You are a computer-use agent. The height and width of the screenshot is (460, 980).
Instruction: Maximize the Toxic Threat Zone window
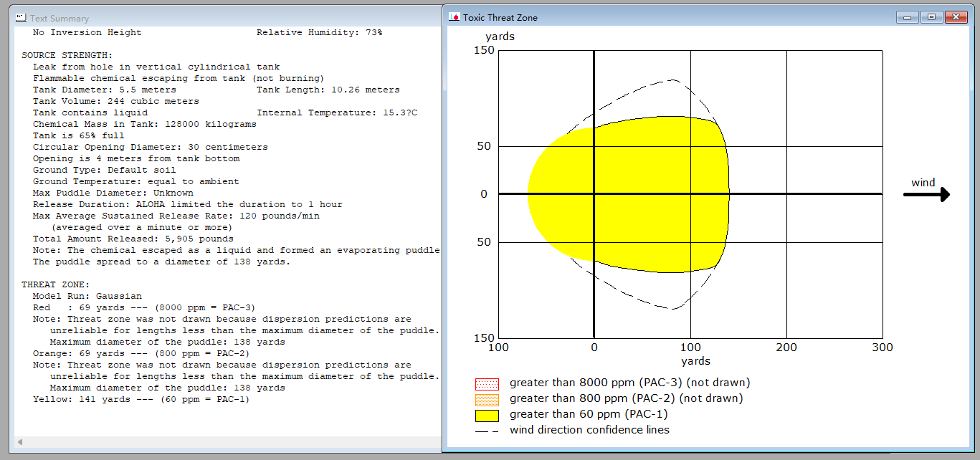tap(931, 17)
